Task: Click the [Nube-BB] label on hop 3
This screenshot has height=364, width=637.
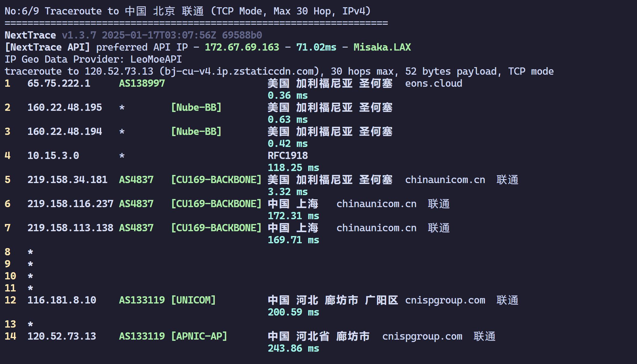Action: coord(196,132)
